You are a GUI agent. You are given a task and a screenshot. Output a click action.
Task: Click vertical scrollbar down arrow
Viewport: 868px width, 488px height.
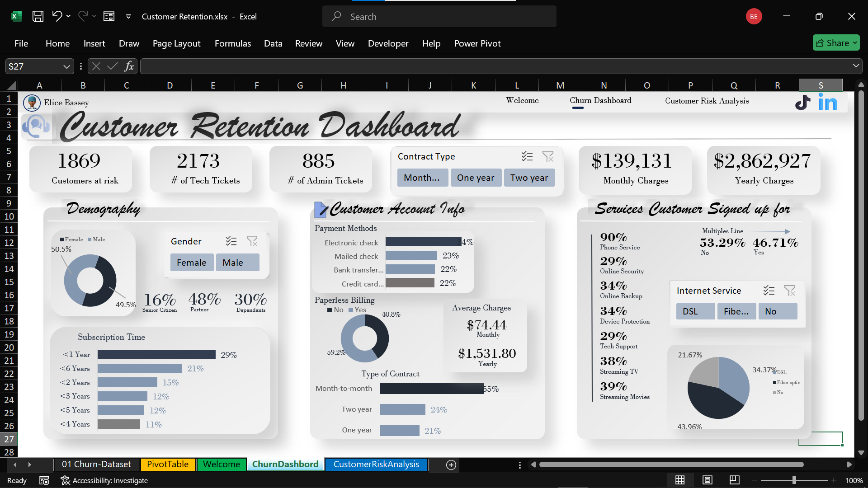pyautogui.click(x=861, y=452)
